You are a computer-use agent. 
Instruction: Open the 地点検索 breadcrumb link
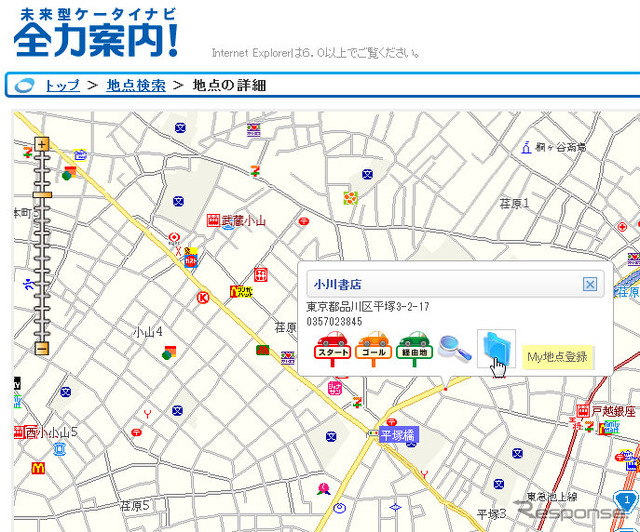(x=136, y=85)
